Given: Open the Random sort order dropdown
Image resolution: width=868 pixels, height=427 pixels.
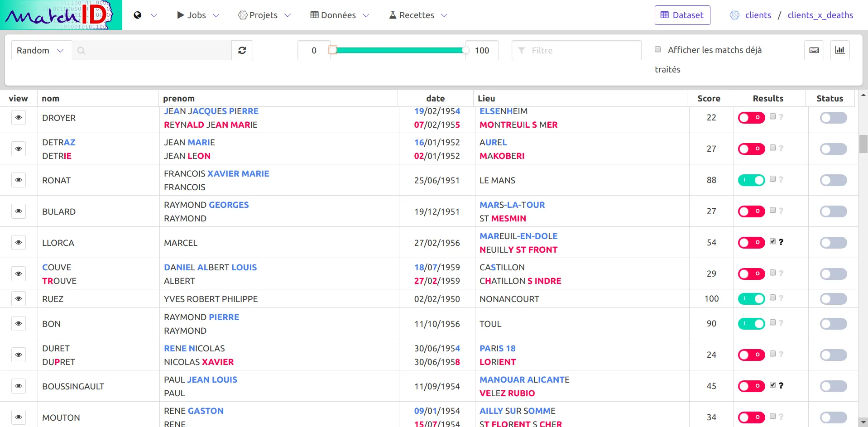Looking at the screenshot, I should tap(40, 50).
